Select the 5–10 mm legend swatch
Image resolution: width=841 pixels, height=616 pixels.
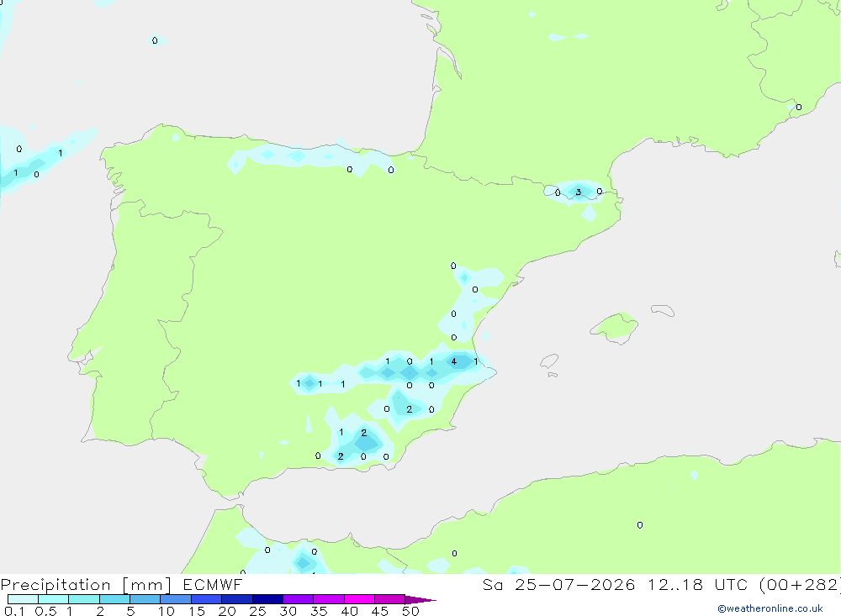[x=145, y=599]
